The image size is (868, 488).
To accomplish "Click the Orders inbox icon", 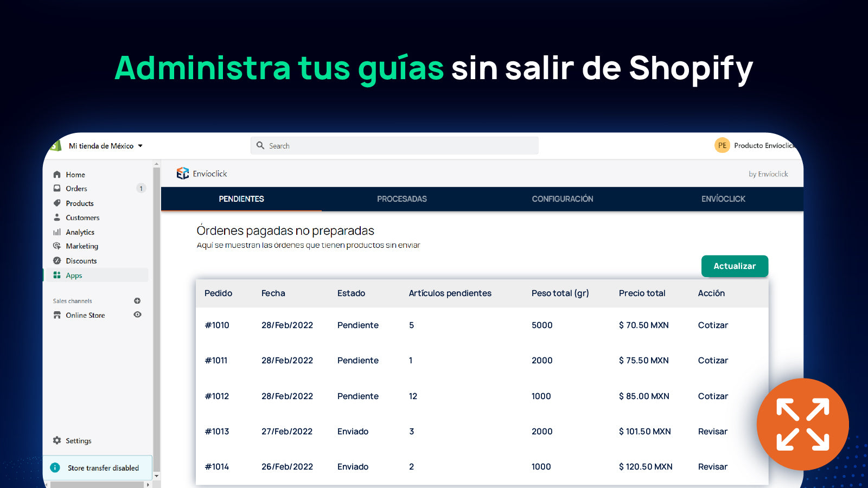I will pos(57,189).
